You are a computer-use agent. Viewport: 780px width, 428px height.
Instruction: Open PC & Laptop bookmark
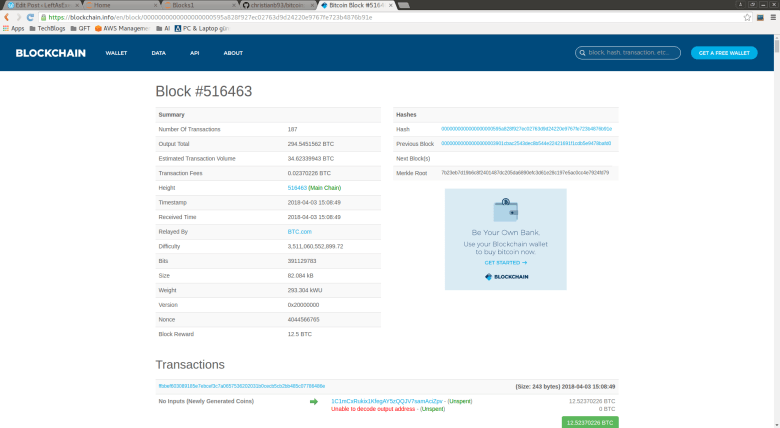point(201,28)
